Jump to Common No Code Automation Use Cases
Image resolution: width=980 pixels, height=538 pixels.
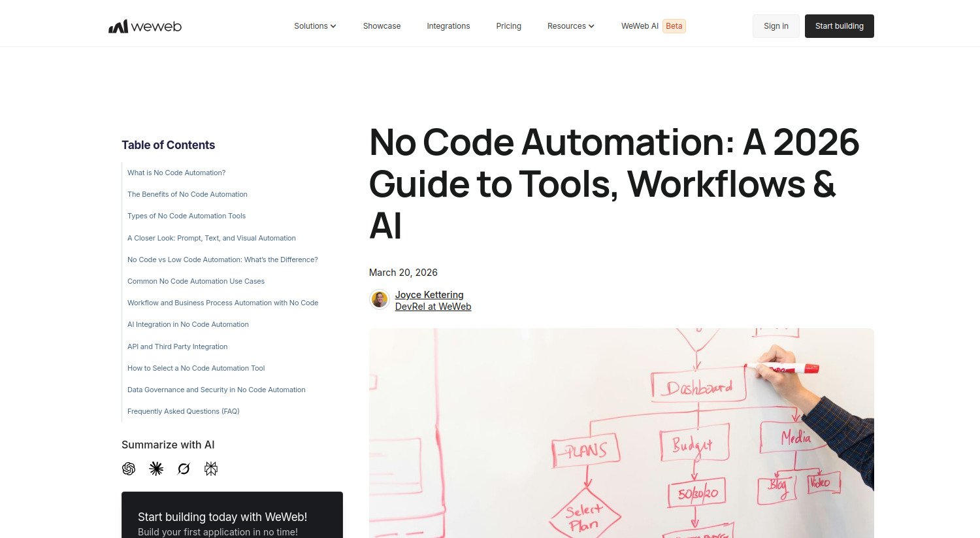[196, 281]
